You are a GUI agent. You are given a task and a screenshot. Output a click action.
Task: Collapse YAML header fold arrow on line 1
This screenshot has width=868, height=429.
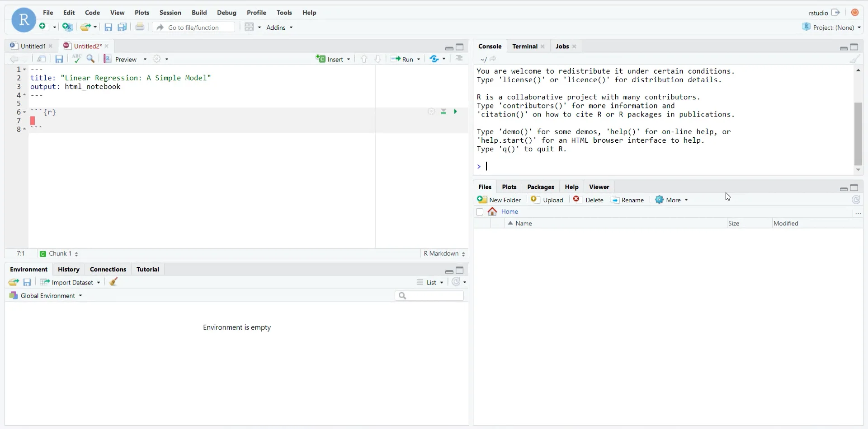(x=24, y=70)
